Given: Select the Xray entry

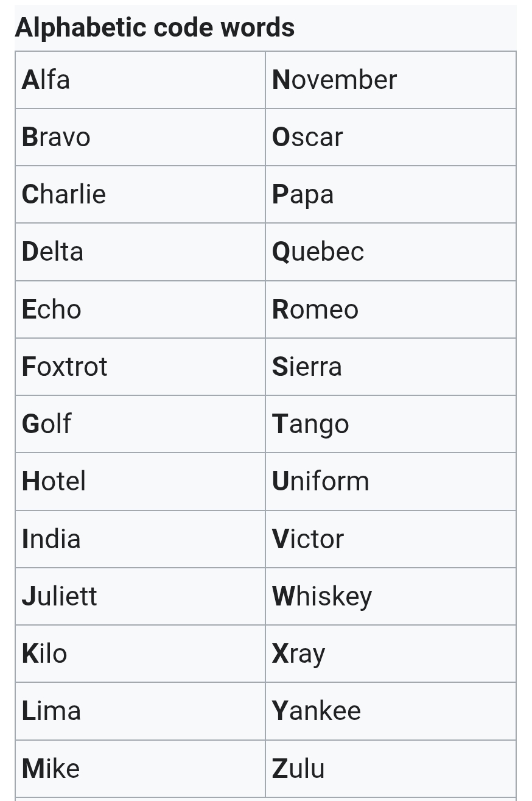Looking at the screenshot, I should pos(299,654).
